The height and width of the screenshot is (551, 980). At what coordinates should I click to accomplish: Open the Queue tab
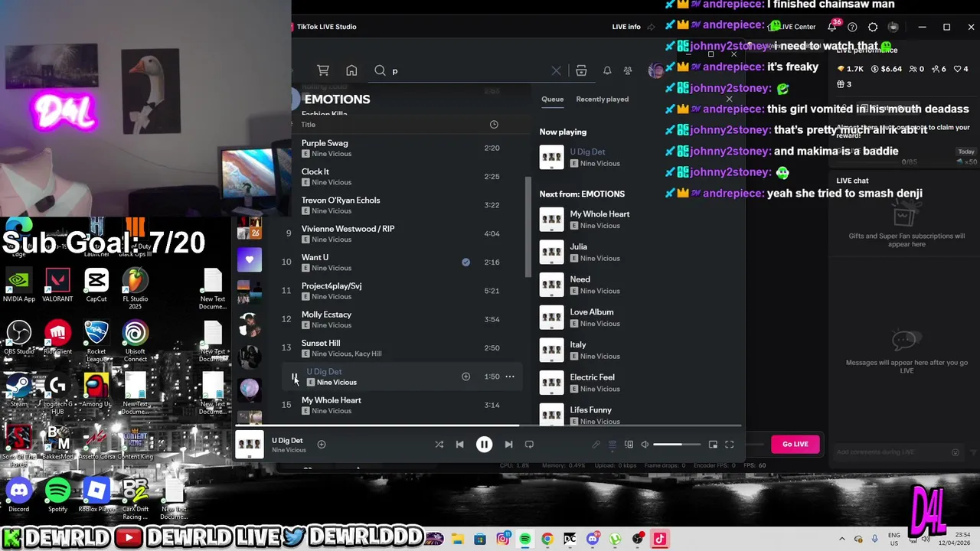(552, 99)
